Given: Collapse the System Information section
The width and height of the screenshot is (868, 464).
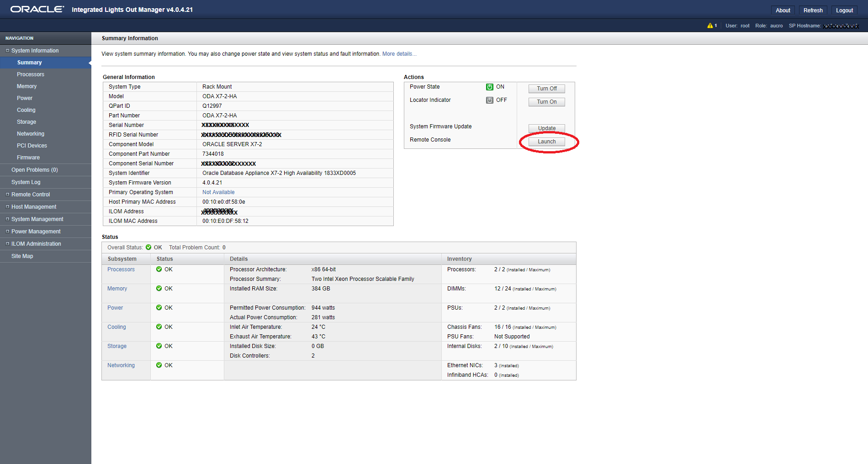Looking at the screenshot, I should coord(7,50).
